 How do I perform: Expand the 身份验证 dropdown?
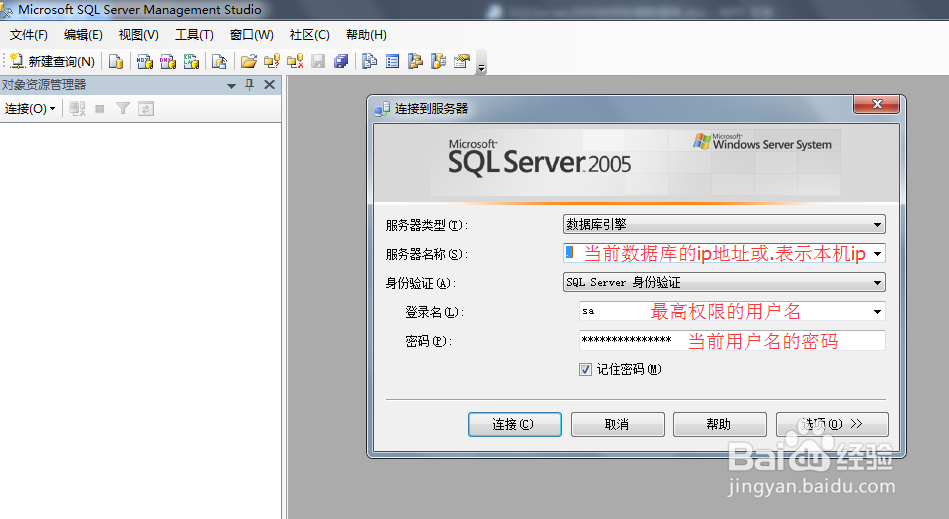pyautogui.click(x=877, y=282)
